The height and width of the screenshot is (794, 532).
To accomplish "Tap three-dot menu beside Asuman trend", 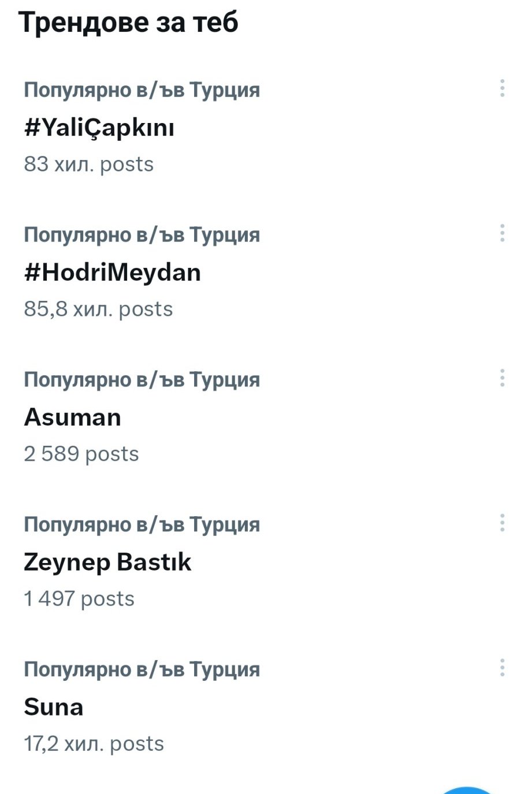I will (502, 378).
